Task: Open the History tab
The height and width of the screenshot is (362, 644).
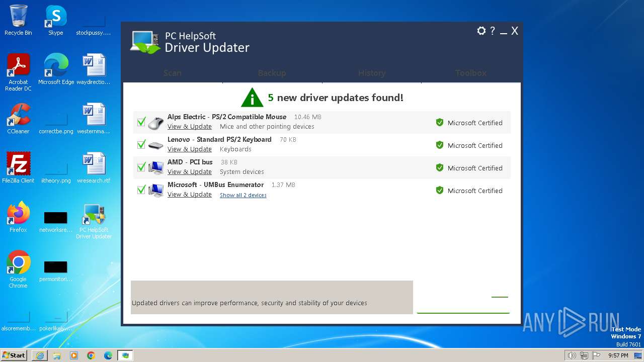Action: [372, 73]
